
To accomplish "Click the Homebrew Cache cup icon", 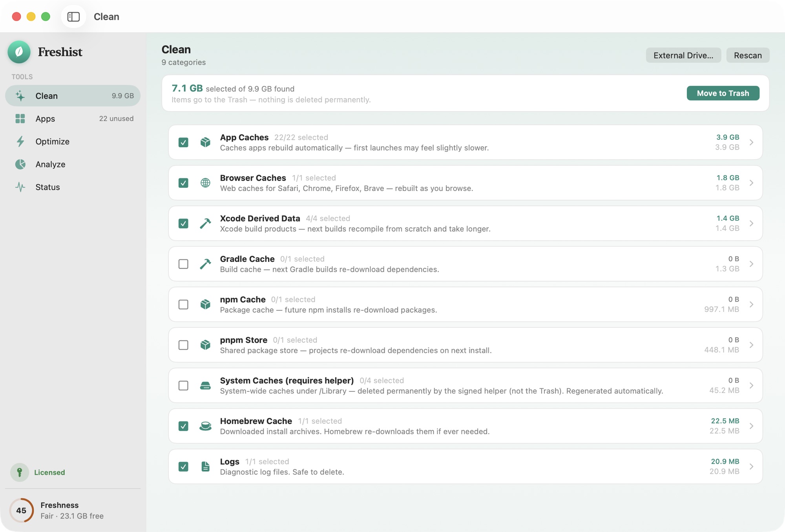I will 205,426.
